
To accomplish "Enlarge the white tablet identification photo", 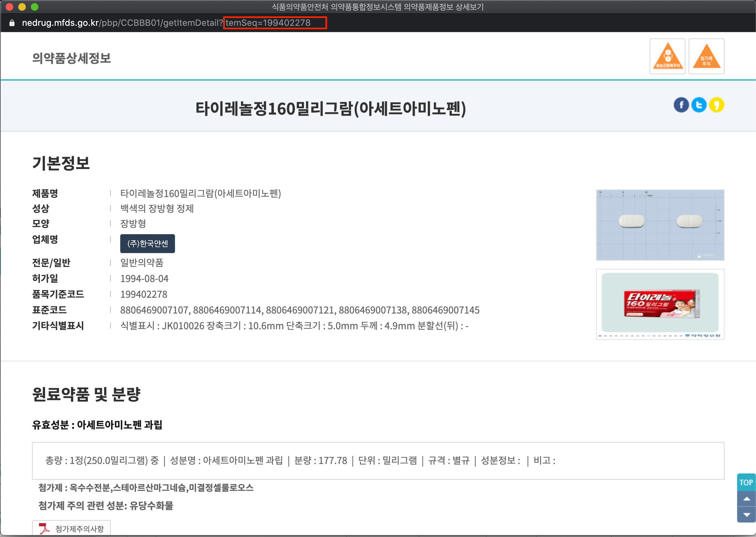I will 660,225.
